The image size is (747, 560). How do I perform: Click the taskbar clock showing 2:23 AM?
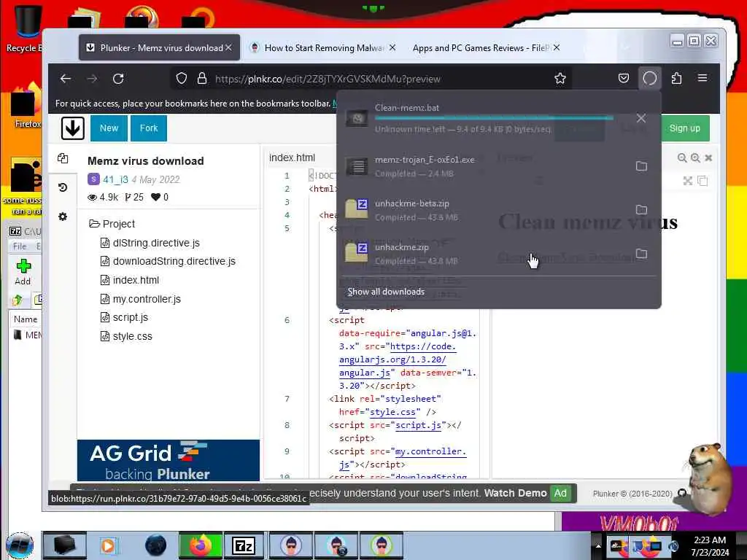(x=710, y=546)
